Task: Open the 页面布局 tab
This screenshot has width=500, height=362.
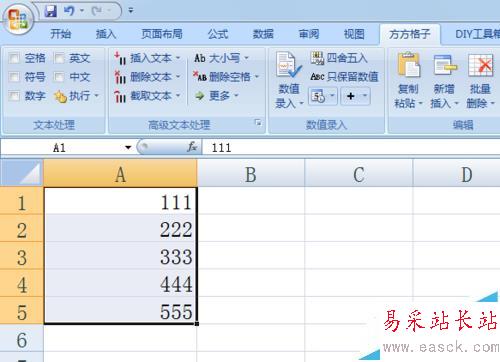Action: (x=162, y=34)
